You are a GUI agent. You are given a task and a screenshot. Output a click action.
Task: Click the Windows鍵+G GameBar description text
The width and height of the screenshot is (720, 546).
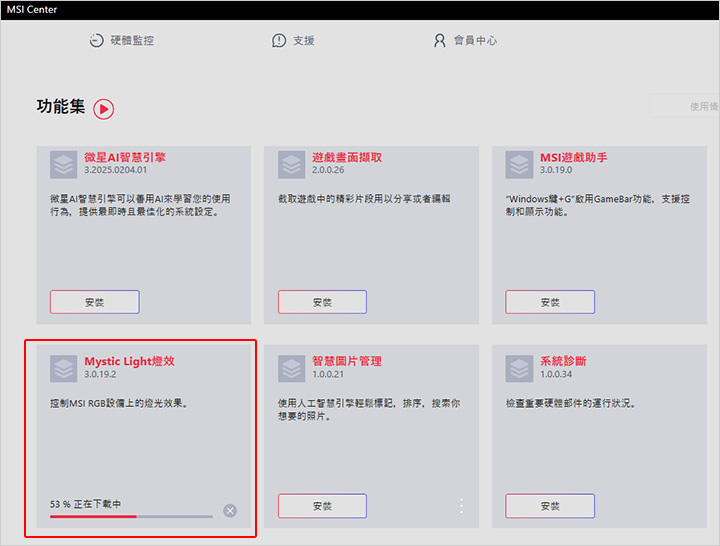tap(597, 205)
